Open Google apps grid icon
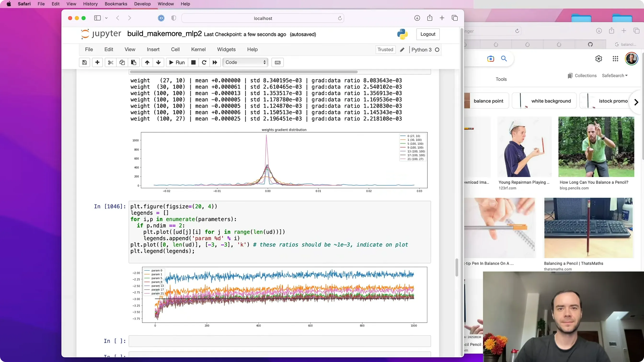The height and width of the screenshot is (362, 644). coord(615,59)
